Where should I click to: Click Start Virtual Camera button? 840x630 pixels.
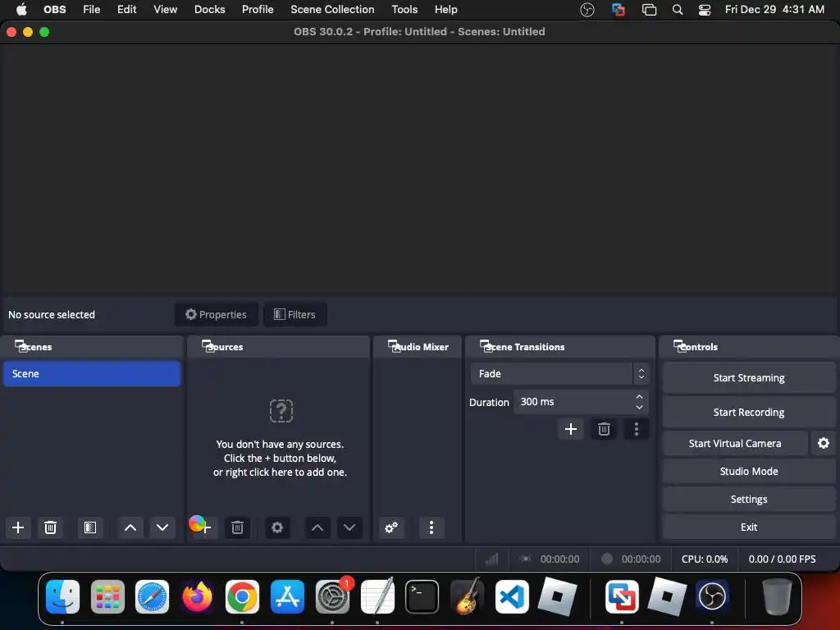tap(735, 443)
